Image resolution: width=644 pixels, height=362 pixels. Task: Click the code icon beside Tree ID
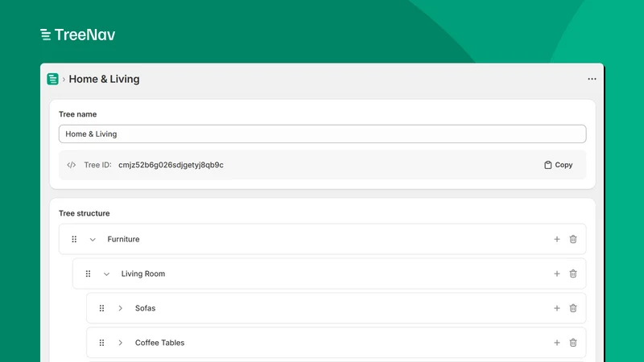pyautogui.click(x=72, y=165)
